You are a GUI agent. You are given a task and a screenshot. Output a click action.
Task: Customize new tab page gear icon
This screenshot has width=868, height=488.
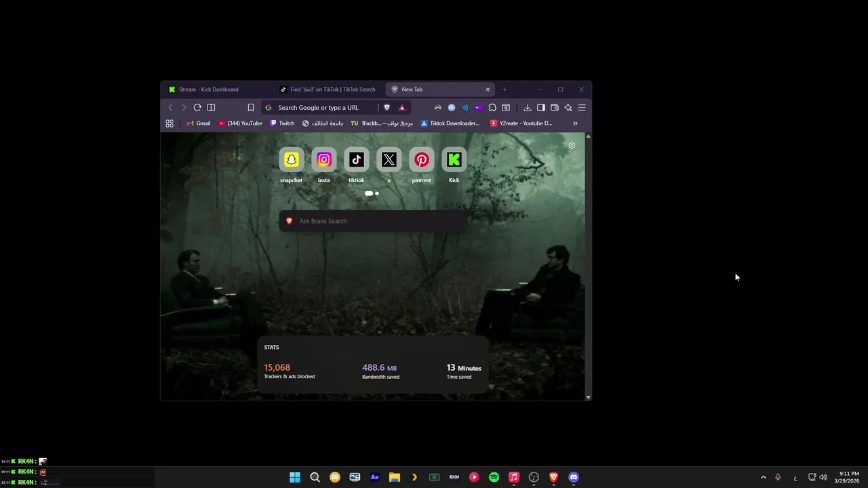click(x=572, y=146)
